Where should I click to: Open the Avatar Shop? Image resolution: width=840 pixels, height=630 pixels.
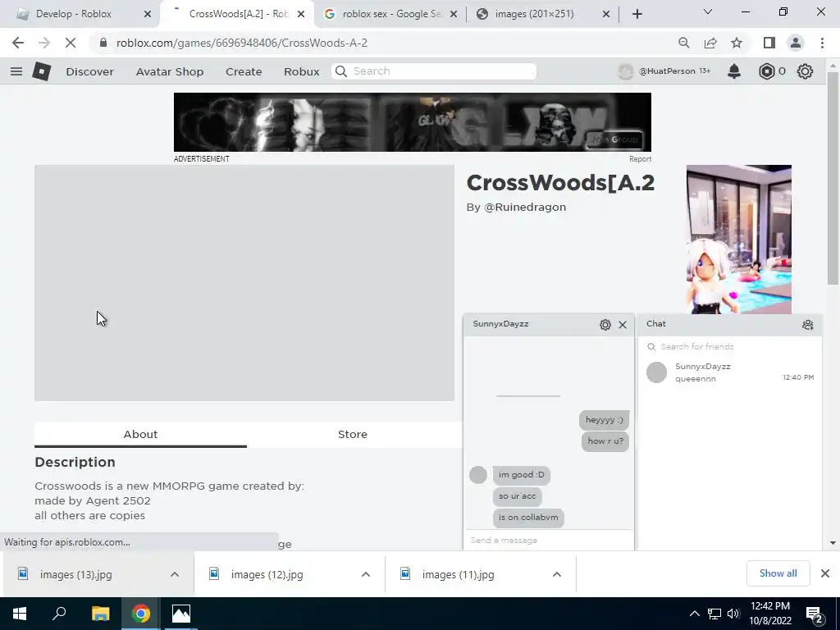pos(169,71)
